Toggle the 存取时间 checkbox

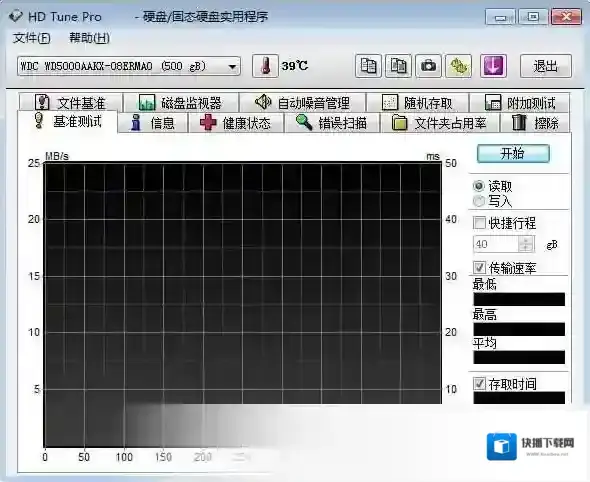tap(479, 384)
